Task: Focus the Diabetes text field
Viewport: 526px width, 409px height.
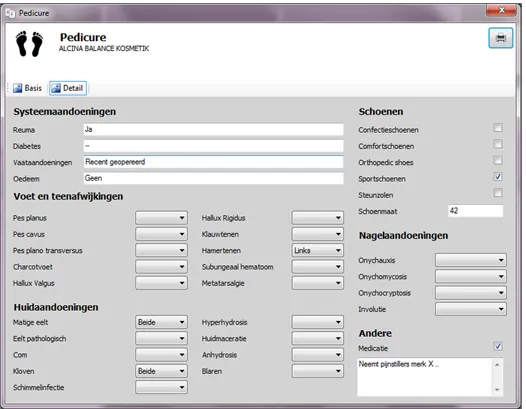Action: tap(213, 146)
